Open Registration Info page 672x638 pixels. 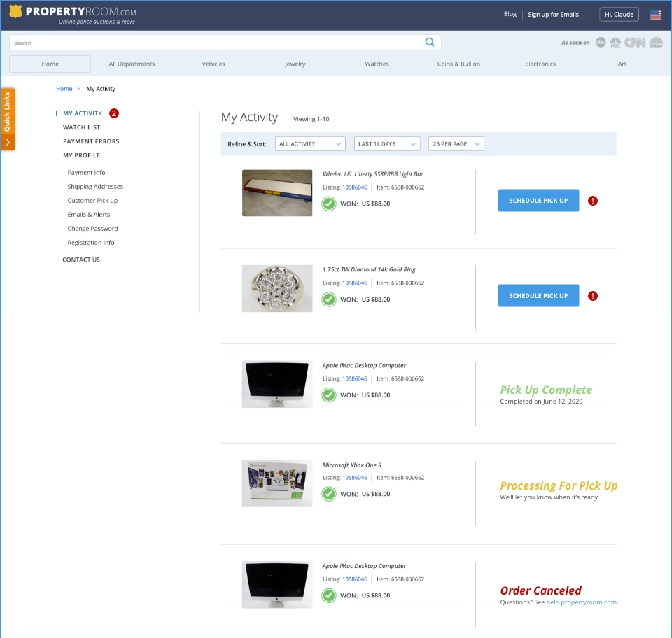pyautogui.click(x=90, y=242)
